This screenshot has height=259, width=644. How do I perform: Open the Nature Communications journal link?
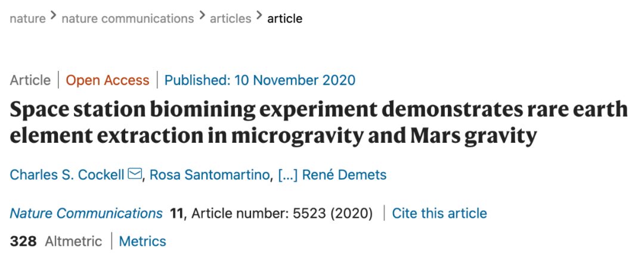coord(86,213)
